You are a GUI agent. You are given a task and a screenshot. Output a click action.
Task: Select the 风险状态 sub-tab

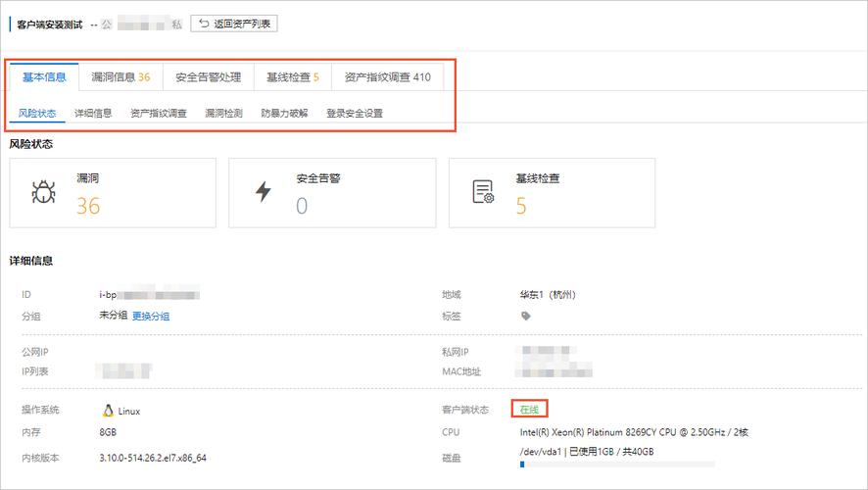[37, 113]
